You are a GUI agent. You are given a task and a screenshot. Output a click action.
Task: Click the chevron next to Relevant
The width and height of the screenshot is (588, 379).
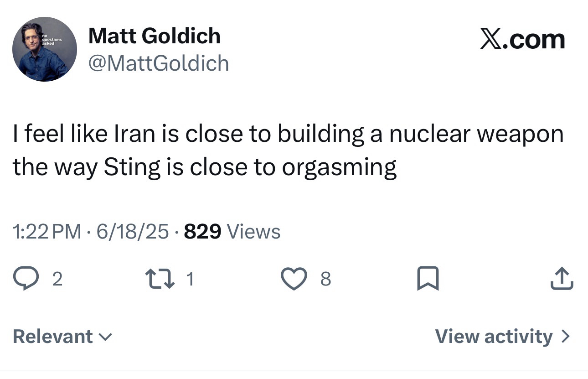coord(105,337)
